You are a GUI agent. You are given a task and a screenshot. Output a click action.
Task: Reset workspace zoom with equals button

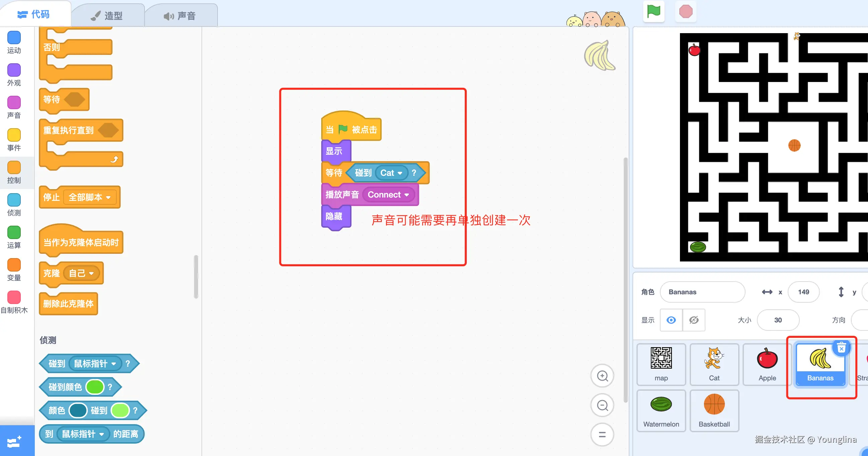(602, 435)
